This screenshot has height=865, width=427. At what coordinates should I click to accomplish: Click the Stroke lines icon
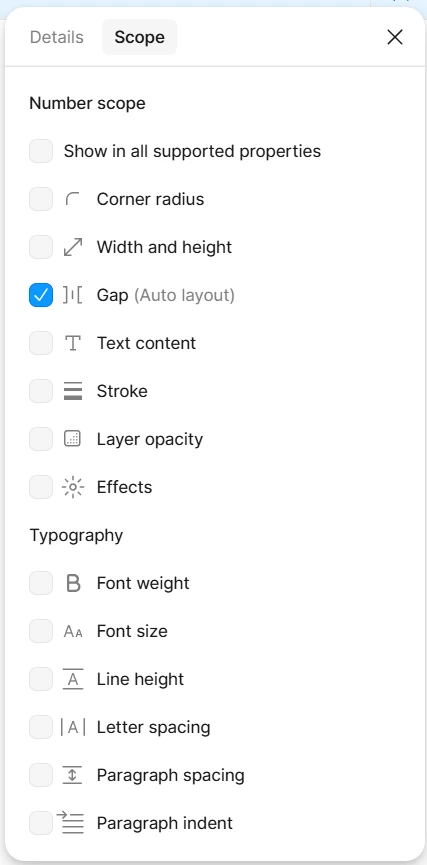pos(73,391)
